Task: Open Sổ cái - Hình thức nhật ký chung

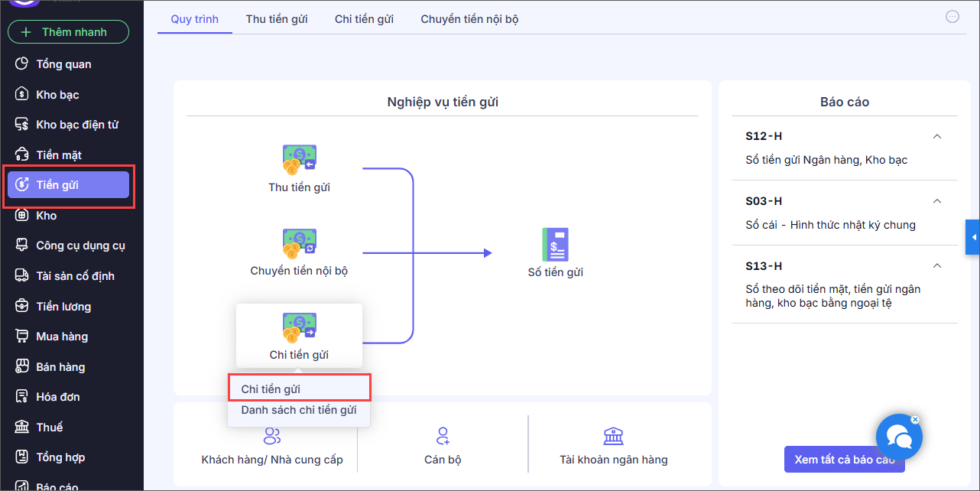Action: [830, 225]
